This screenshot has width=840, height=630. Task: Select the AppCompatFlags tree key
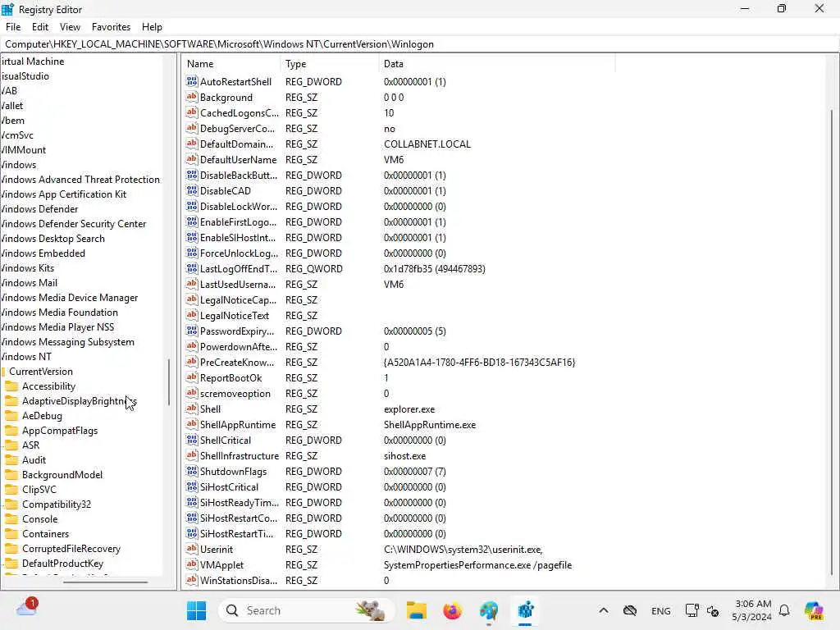59,430
